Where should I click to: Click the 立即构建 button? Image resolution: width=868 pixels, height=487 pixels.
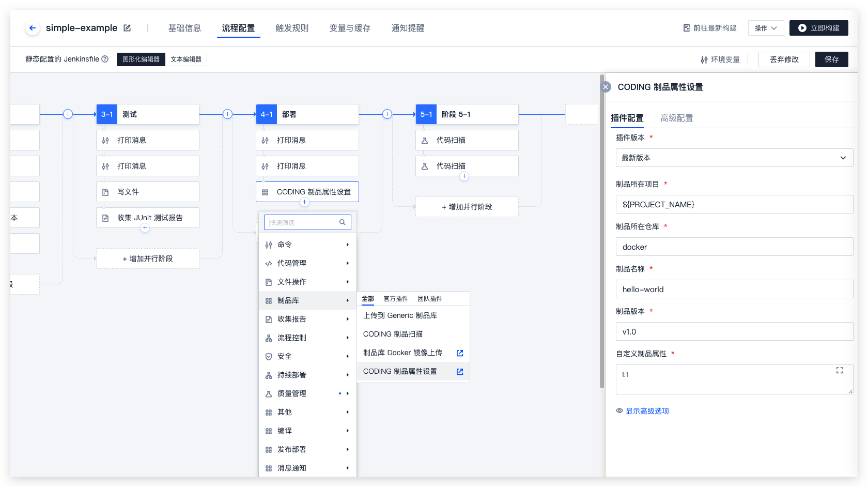tap(819, 28)
